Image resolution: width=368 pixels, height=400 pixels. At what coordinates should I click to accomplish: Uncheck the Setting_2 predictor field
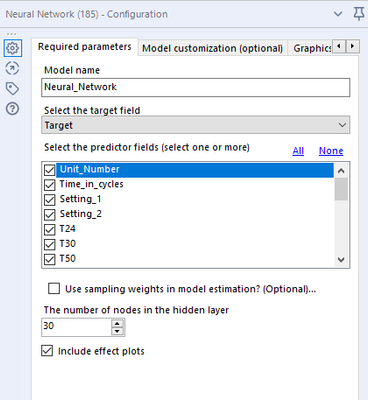(50, 215)
